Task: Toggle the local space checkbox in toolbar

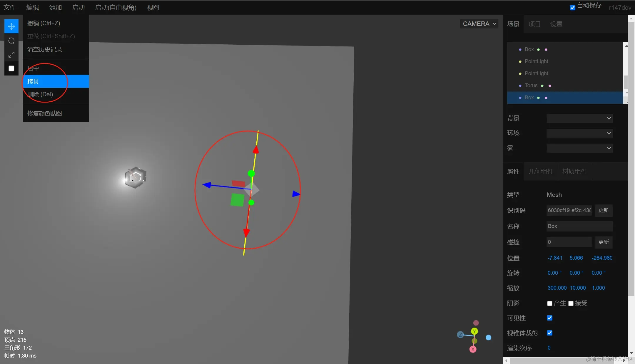Action: (11, 68)
